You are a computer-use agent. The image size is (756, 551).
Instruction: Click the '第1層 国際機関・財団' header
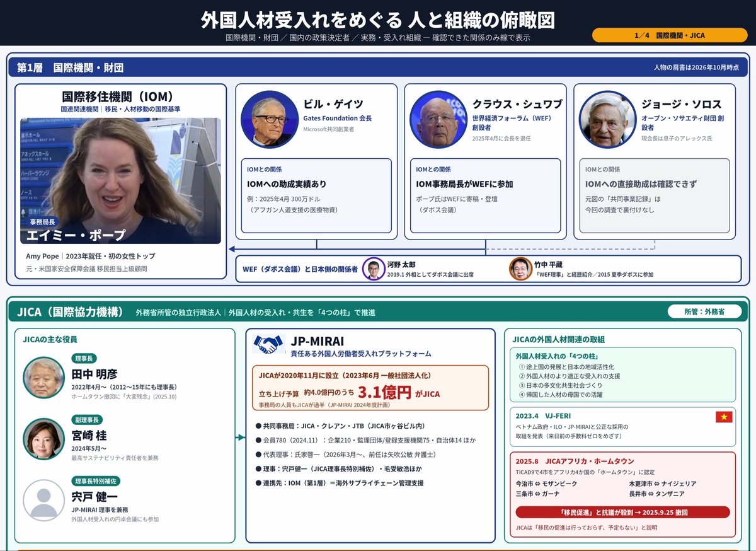pos(71,67)
